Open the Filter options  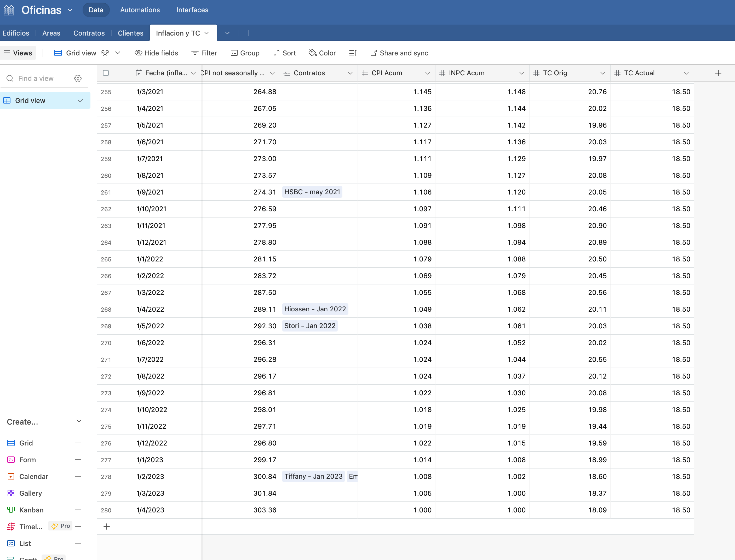(204, 53)
